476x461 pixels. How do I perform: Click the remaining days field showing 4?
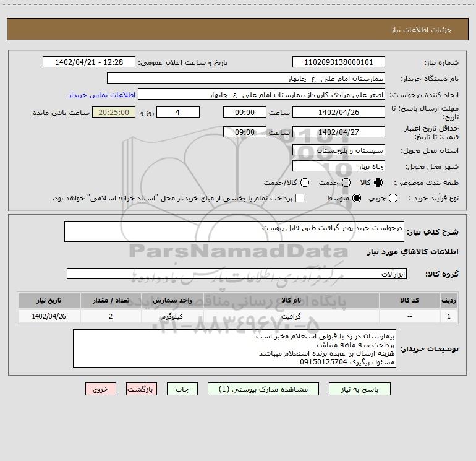click(x=178, y=112)
